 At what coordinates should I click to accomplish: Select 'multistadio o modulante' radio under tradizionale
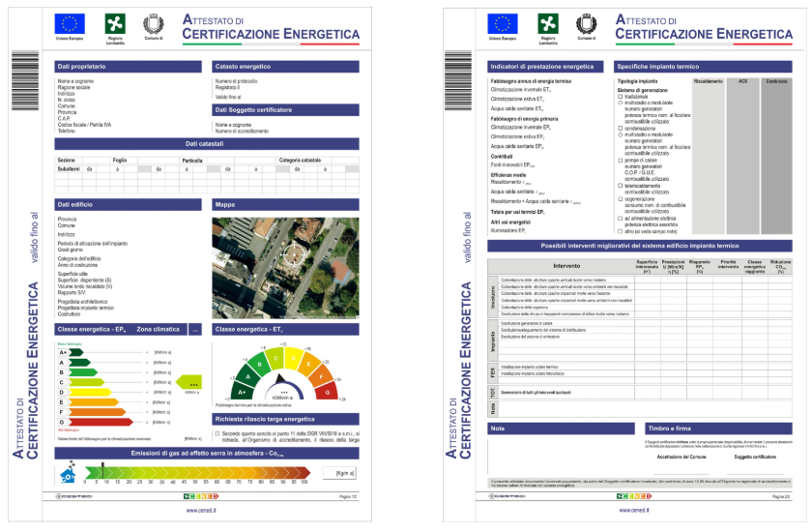pos(621,103)
